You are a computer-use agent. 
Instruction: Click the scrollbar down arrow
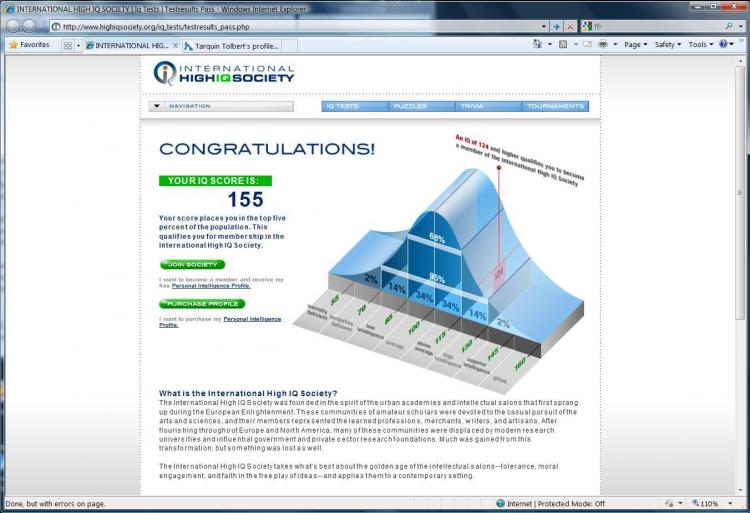coord(740,491)
